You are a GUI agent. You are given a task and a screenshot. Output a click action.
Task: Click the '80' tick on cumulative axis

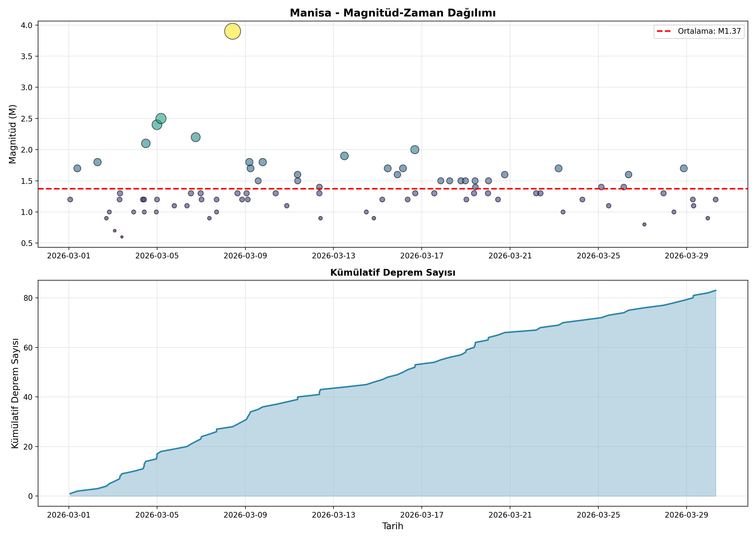[x=28, y=298]
